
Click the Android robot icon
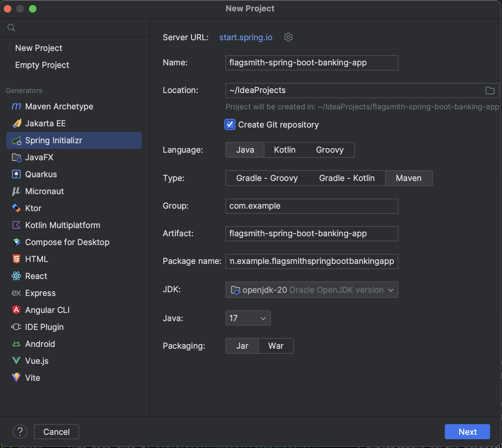pyautogui.click(x=16, y=344)
